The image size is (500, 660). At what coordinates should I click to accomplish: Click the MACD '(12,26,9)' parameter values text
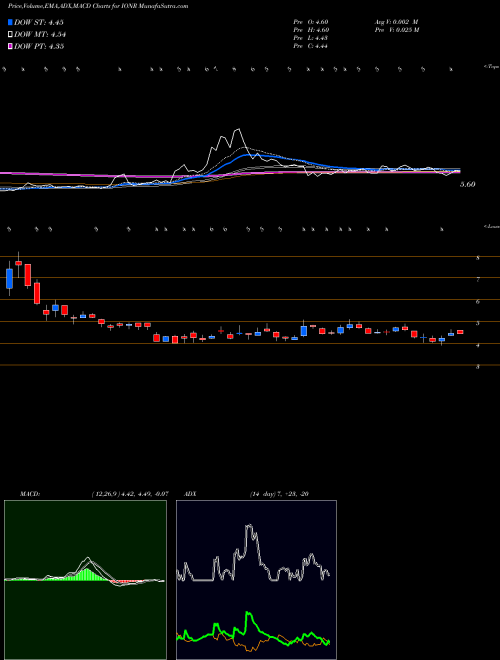(130, 494)
